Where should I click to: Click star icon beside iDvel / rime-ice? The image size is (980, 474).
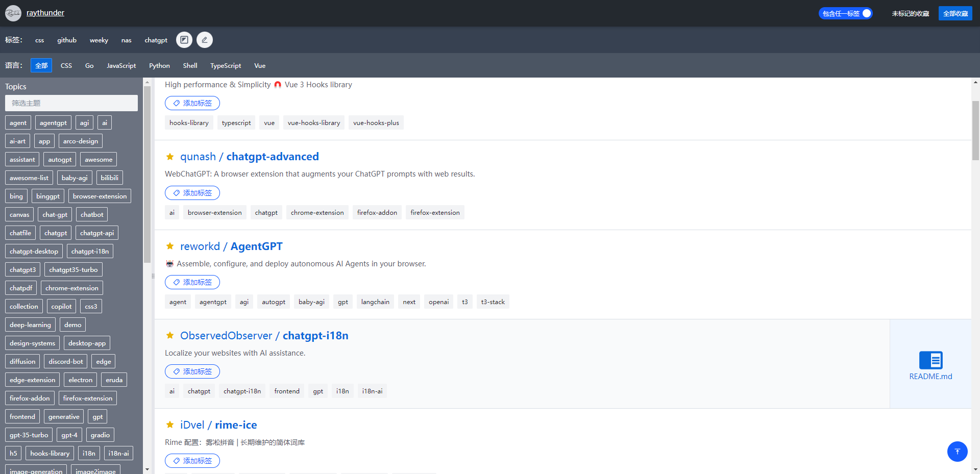(x=170, y=425)
